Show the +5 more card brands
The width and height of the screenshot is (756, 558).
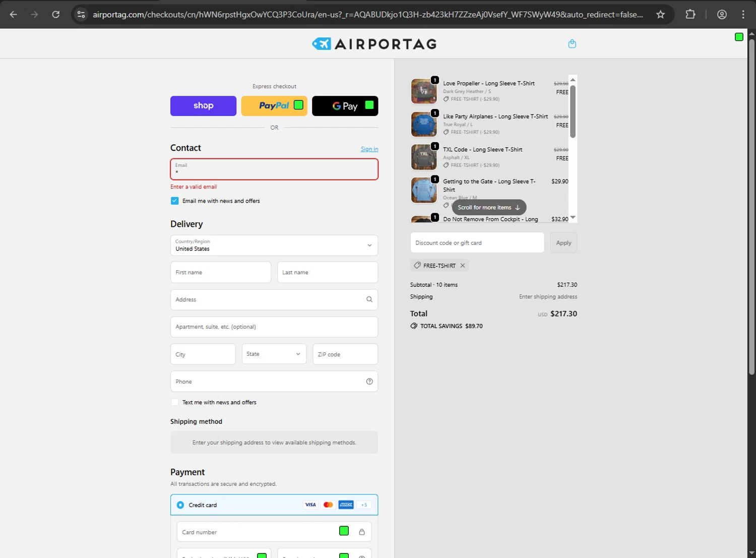[364, 505]
